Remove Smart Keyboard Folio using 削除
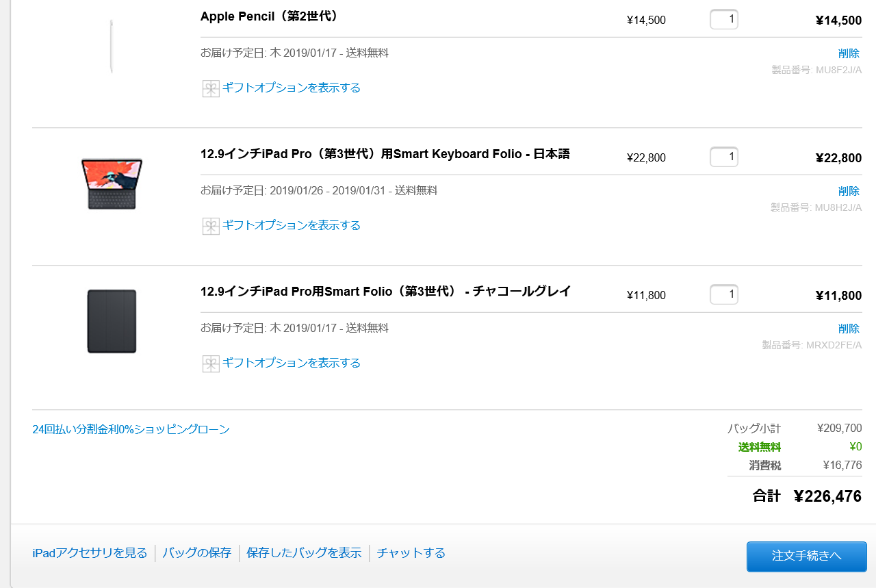The height and width of the screenshot is (588, 876). point(849,191)
